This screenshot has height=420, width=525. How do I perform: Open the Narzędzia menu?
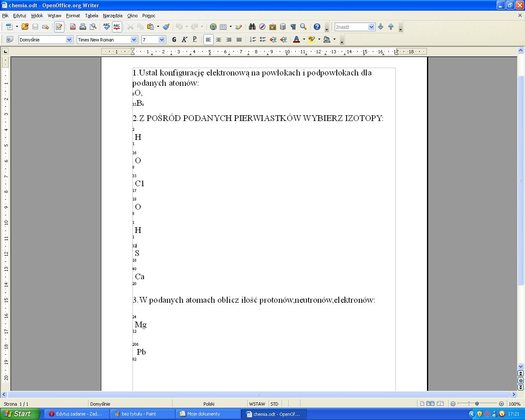(112, 16)
